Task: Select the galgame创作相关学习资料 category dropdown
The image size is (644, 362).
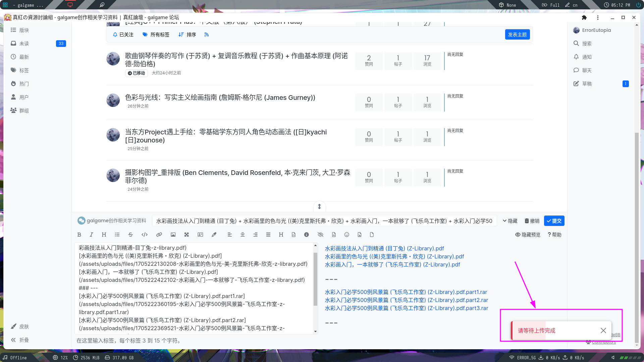Action: tap(112, 221)
